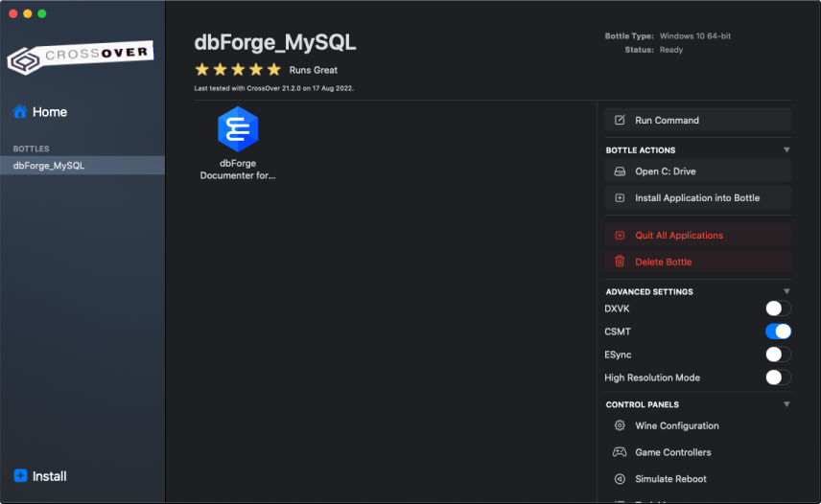Click the Last tested with CrossOver text
The height and width of the screenshot is (504, 821).
click(x=274, y=88)
